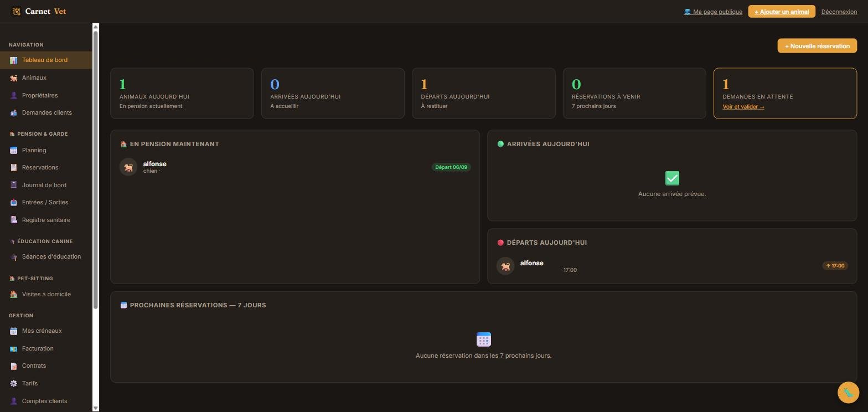Click Ajouter un animal button
868x412 pixels.
point(782,12)
